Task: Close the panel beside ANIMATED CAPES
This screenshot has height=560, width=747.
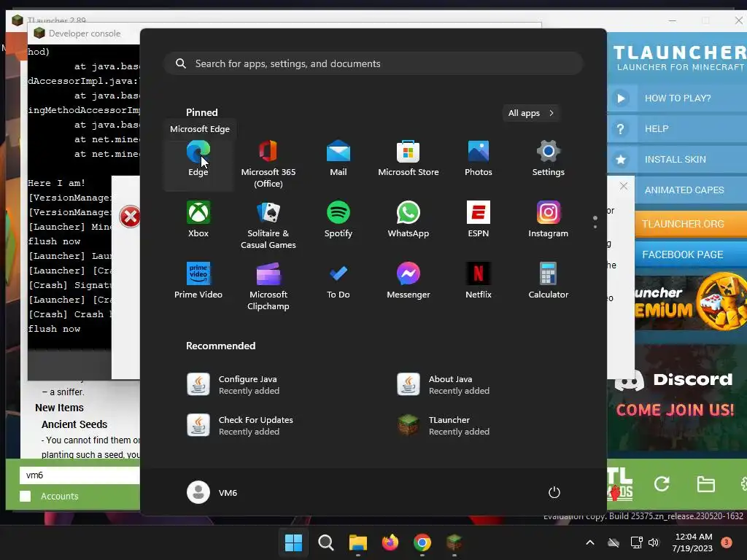Action: click(624, 186)
